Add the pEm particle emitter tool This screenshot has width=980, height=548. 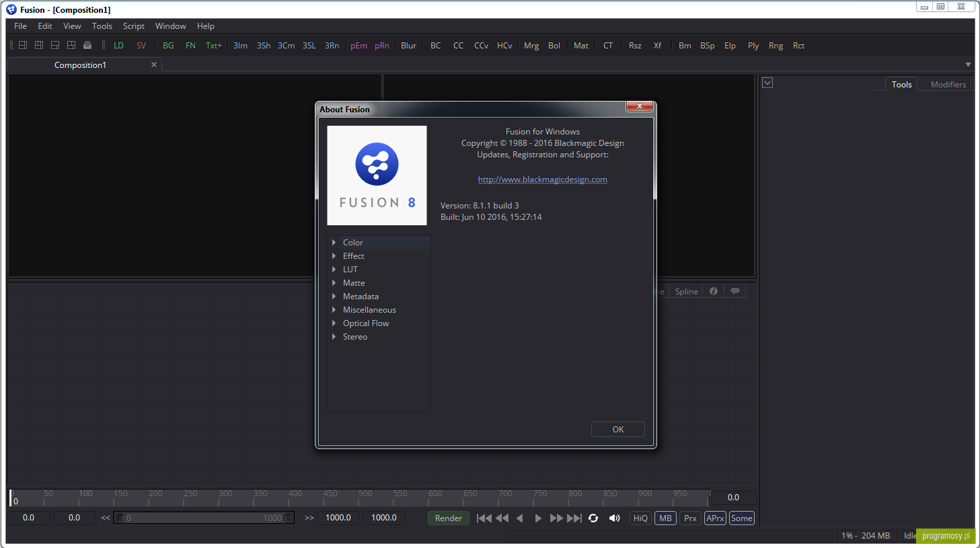click(x=359, y=46)
